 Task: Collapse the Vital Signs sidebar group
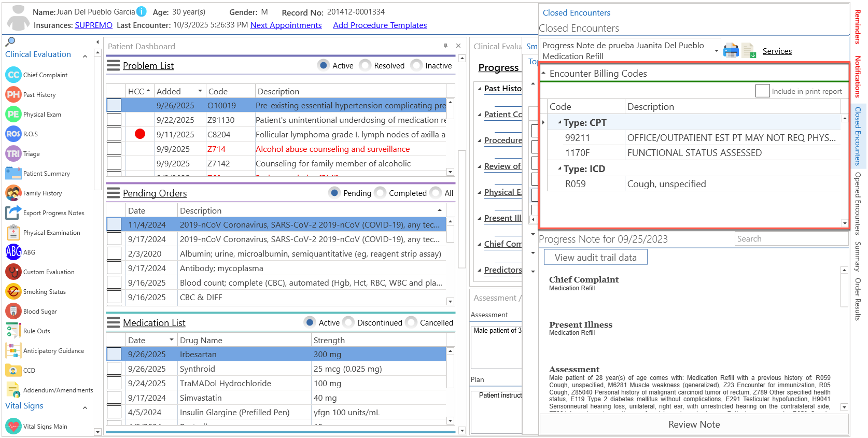tap(85, 408)
